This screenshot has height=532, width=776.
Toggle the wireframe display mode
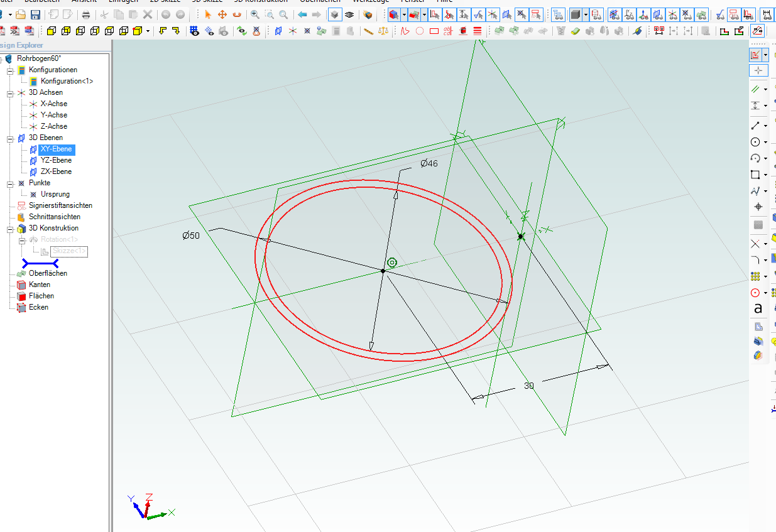349,14
